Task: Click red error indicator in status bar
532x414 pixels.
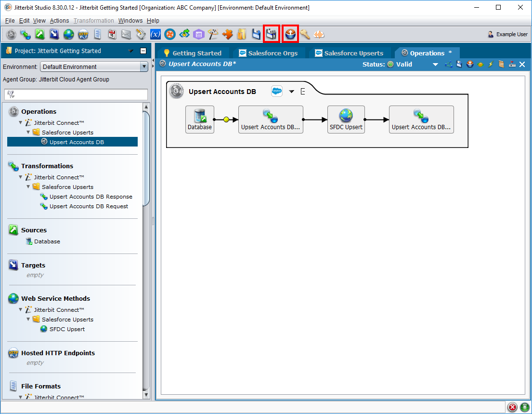Action: point(512,407)
